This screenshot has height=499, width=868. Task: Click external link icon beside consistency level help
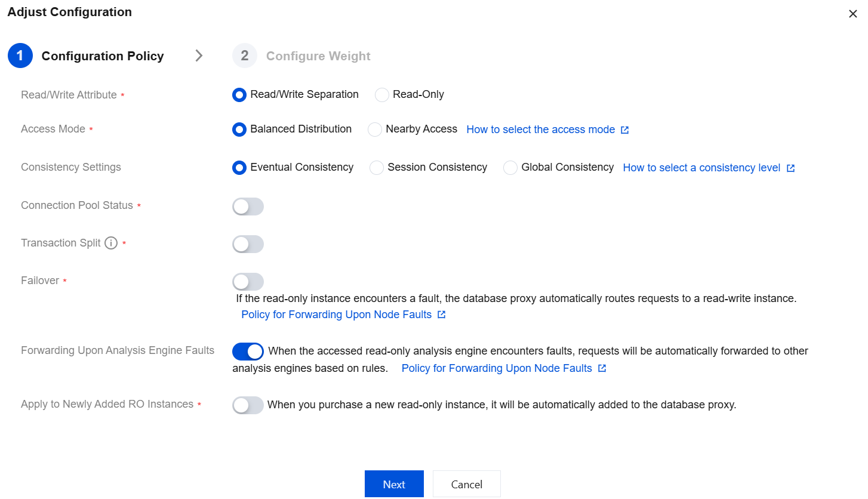(790, 168)
